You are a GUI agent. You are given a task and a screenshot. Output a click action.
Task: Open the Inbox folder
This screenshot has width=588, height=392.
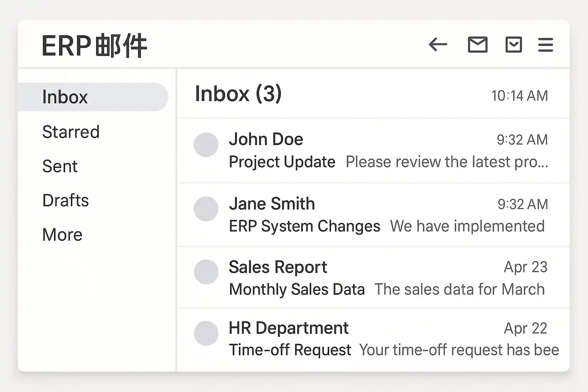tap(65, 97)
